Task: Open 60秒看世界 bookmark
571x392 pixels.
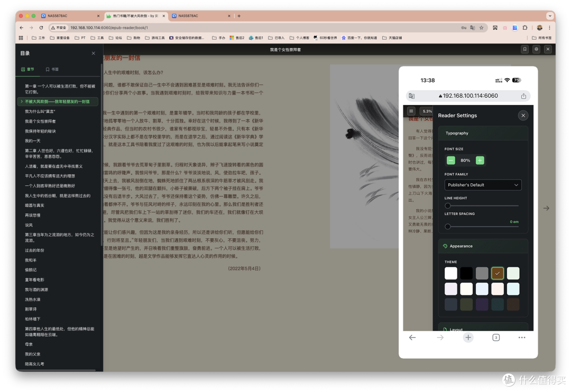Action: click(325, 38)
